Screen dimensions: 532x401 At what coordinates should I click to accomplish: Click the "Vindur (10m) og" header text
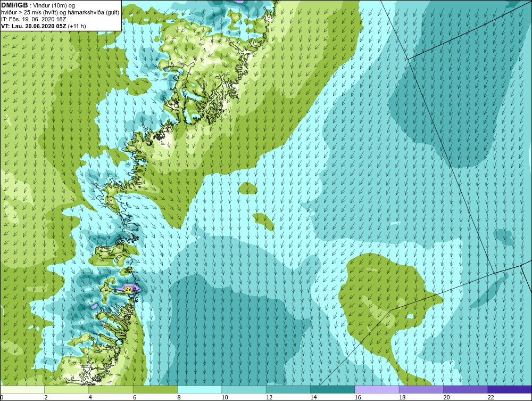54,6
